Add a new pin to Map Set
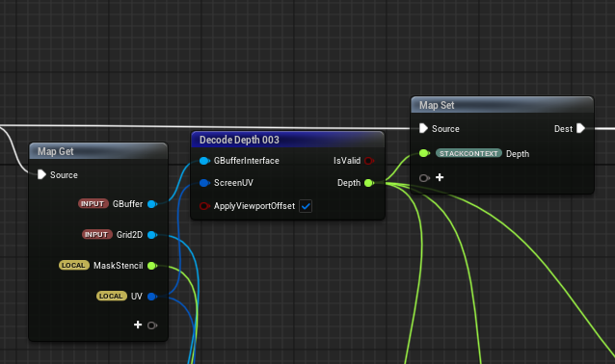Image resolution: width=615 pixels, height=364 pixels. pos(440,177)
